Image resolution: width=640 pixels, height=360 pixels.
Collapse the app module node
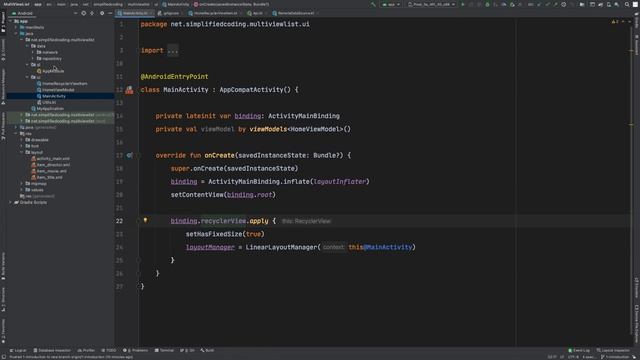(11, 21)
